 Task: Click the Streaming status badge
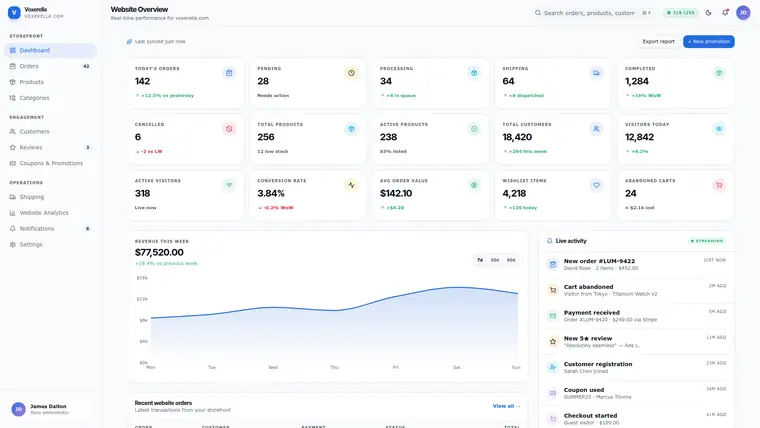707,241
